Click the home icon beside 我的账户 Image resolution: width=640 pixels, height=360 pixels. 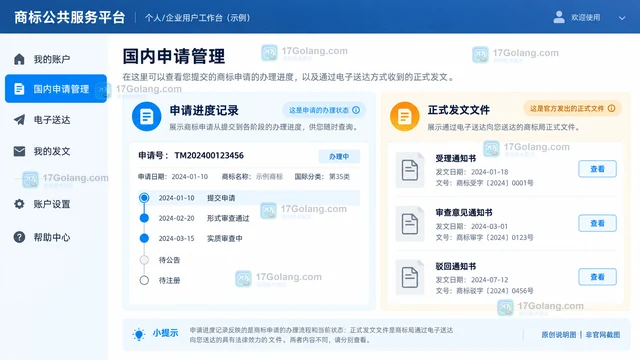(x=19, y=59)
